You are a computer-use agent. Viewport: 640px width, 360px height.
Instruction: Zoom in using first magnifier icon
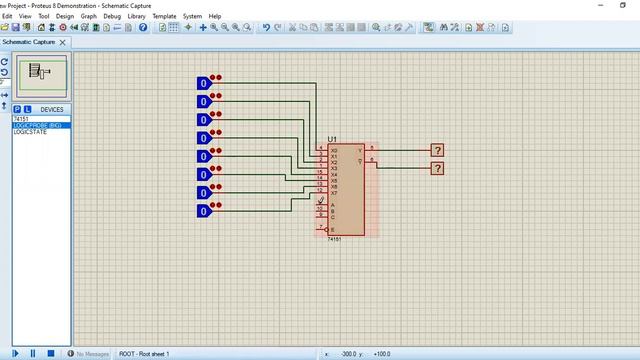pos(214,27)
